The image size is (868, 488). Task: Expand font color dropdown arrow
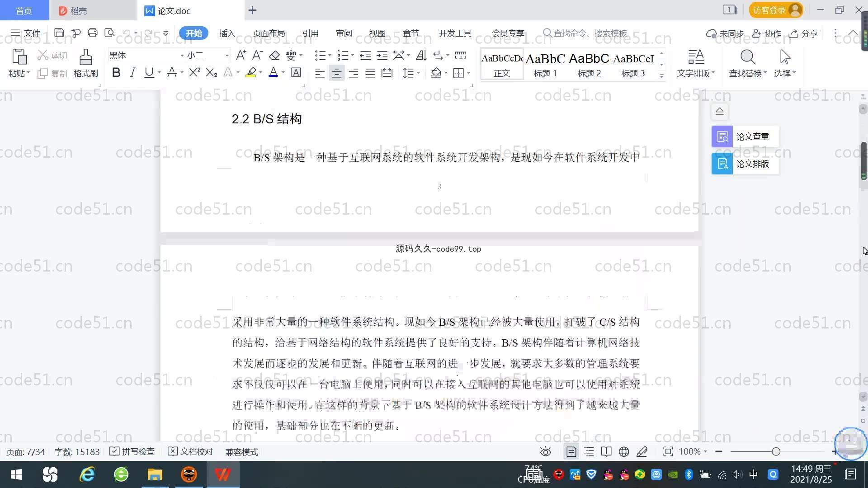(283, 73)
